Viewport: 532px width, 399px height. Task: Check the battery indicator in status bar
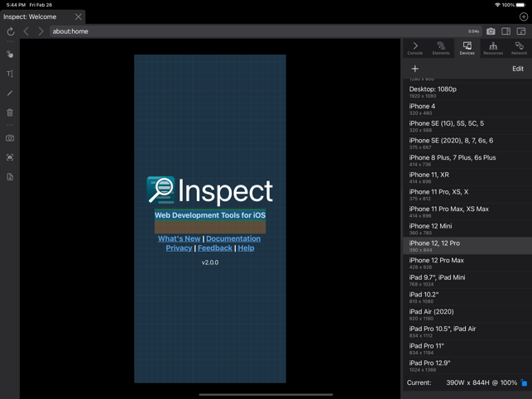coord(520,5)
